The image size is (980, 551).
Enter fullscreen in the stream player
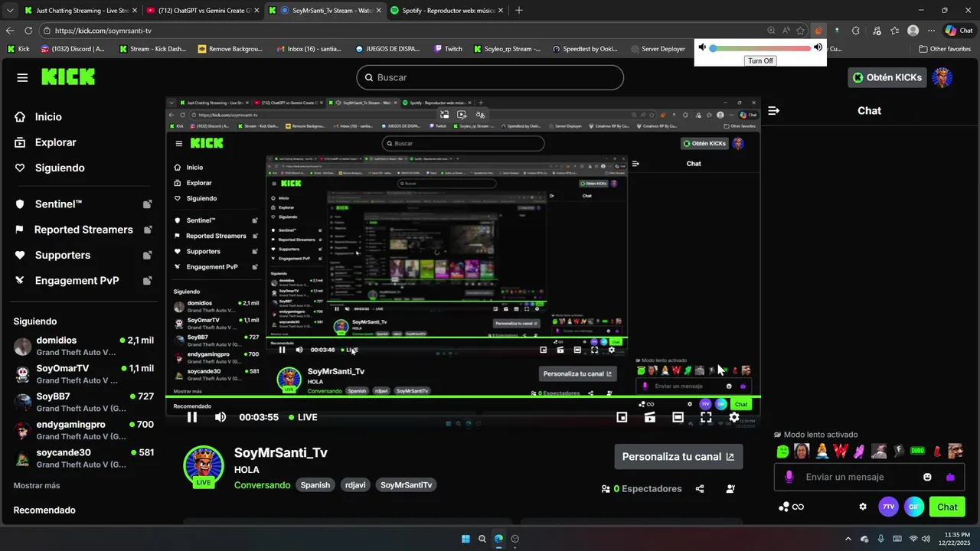click(x=706, y=417)
